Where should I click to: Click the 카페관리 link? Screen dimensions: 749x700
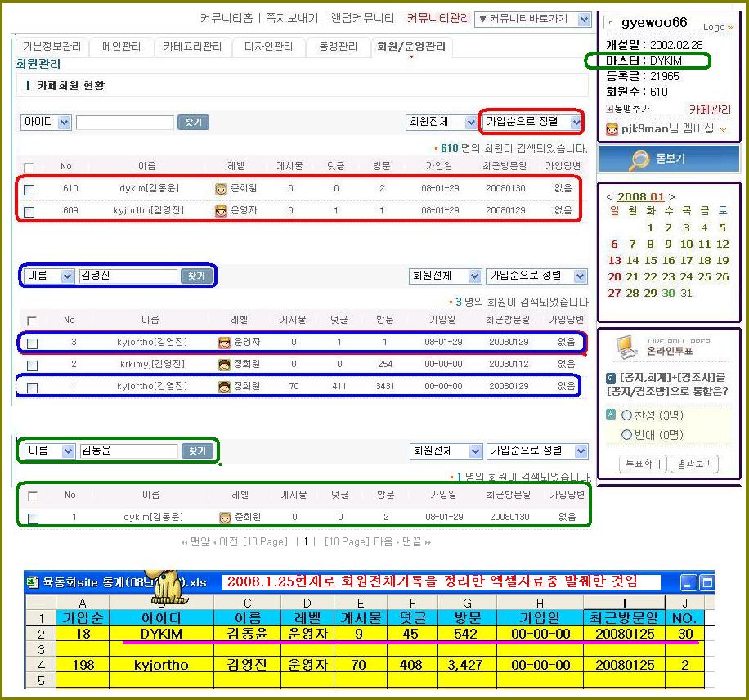(709, 109)
